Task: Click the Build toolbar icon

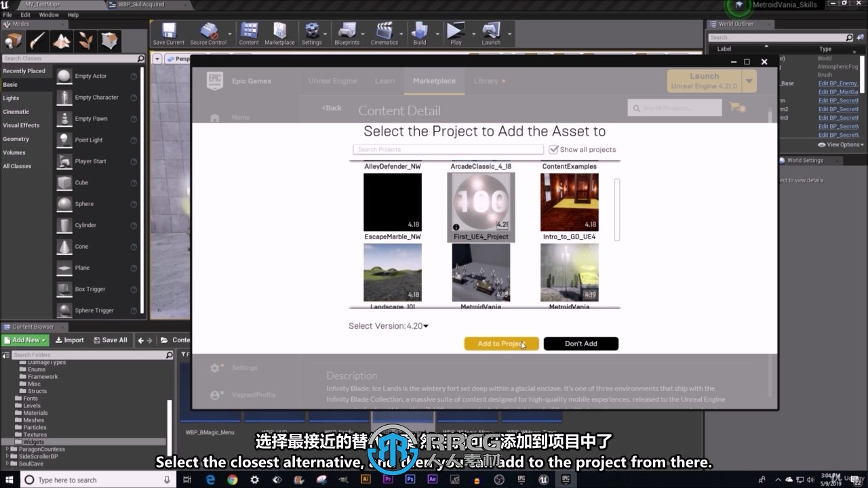Action: click(420, 34)
